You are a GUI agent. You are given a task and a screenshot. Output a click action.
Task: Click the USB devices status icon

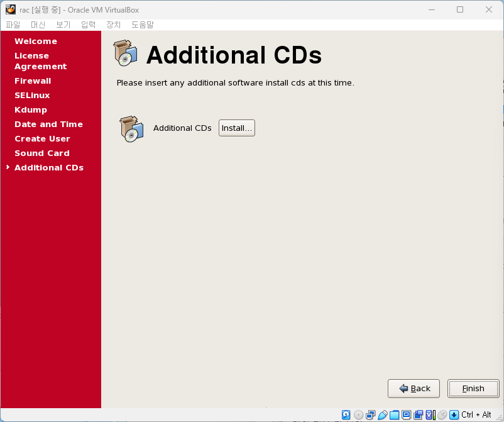[383, 415]
